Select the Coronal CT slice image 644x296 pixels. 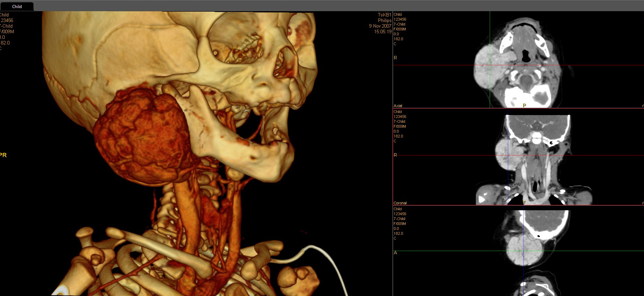click(x=519, y=157)
